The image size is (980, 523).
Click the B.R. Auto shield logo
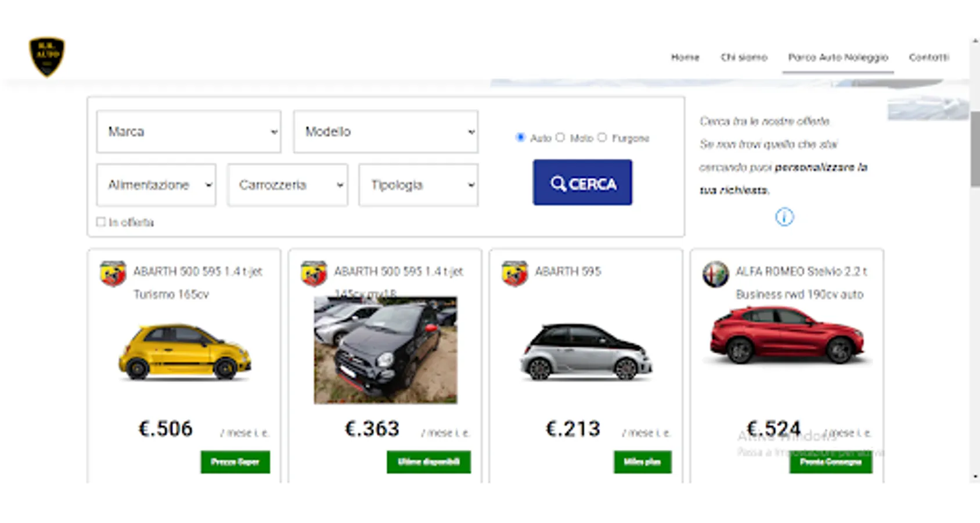point(47,57)
